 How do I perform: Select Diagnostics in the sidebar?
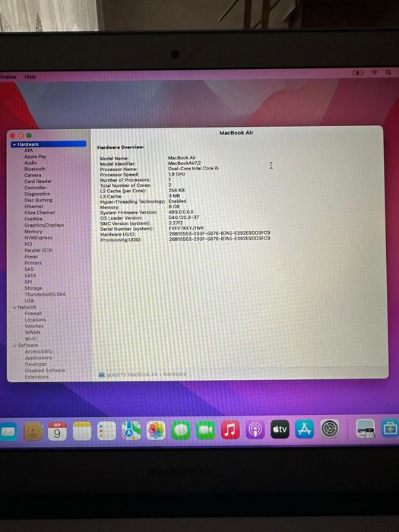(37, 194)
